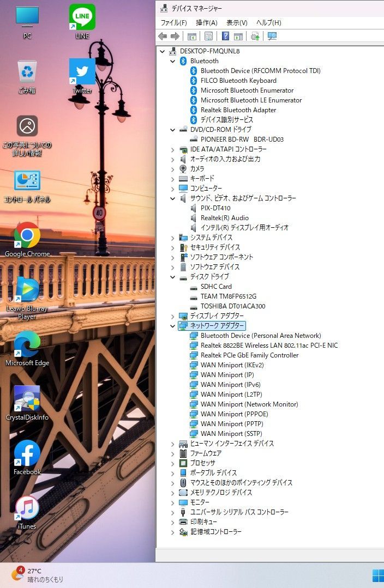Toggle the show/hide console tree toolbar icon

192,36
